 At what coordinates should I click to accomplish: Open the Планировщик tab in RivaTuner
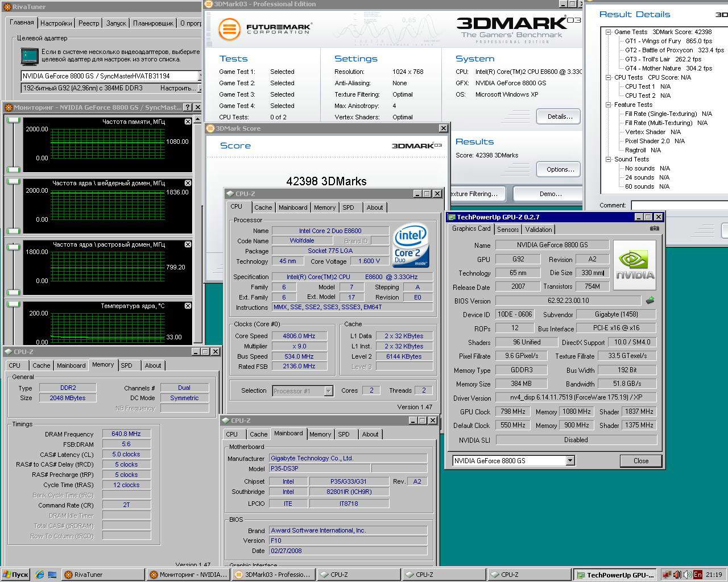[153, 23]
